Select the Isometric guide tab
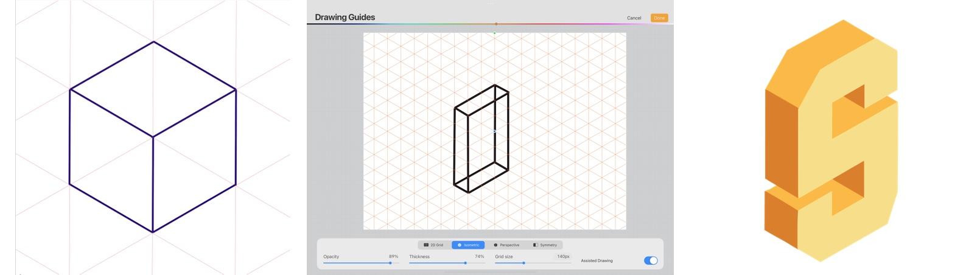 (468, 245)
